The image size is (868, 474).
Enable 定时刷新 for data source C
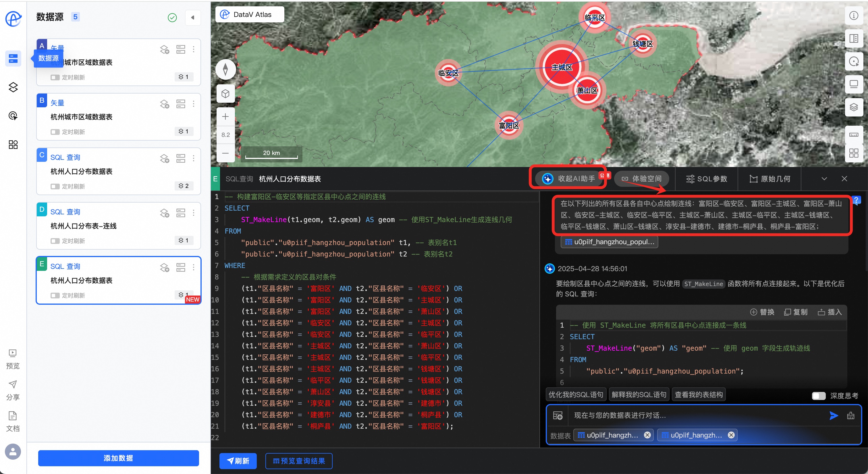point(55,187)
